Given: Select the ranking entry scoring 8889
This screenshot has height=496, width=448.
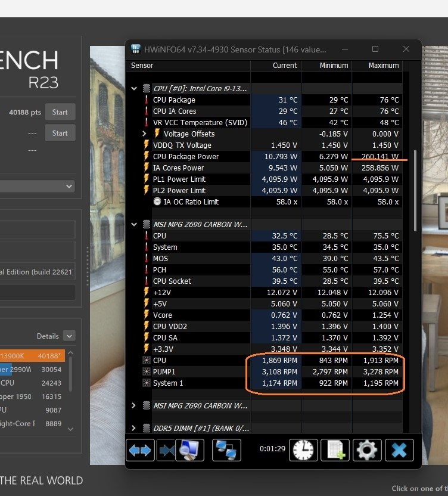Looking at the screenshot, I should 32,423.
